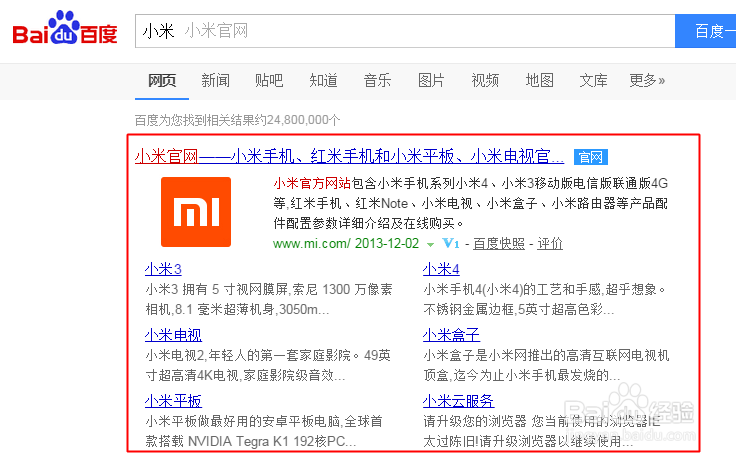Click the Xiaomi MI logo thumbnail
Image resolution: width=736 pixels, height=461 pixels.
pos(196,212)
